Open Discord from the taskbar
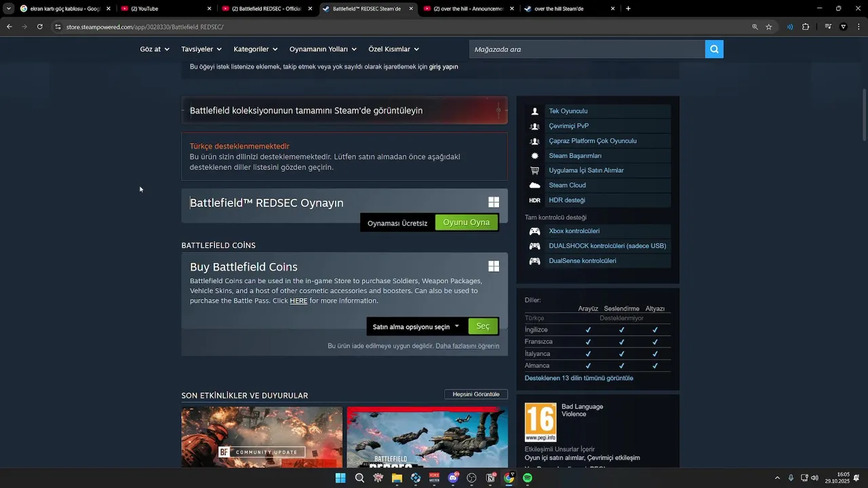 click(x=453, y=478)
